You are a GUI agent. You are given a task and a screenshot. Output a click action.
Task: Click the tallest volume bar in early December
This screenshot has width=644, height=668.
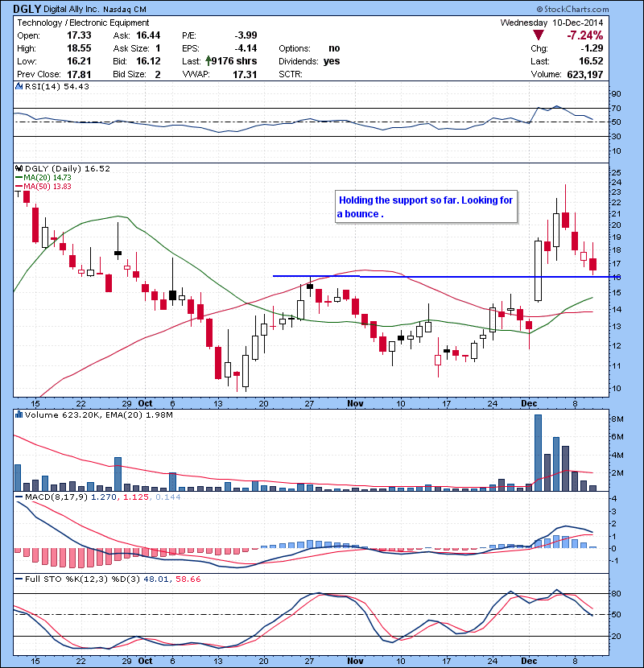538,453
